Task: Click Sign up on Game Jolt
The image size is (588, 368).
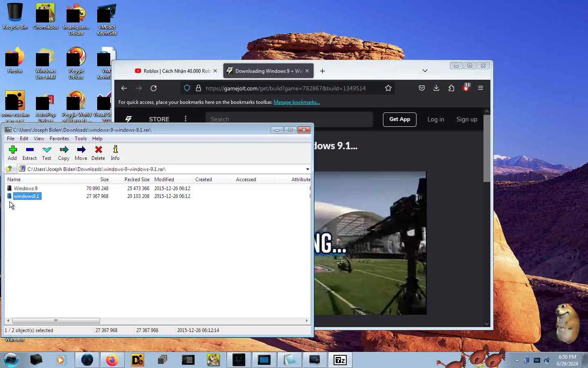Action: (467, 119)
